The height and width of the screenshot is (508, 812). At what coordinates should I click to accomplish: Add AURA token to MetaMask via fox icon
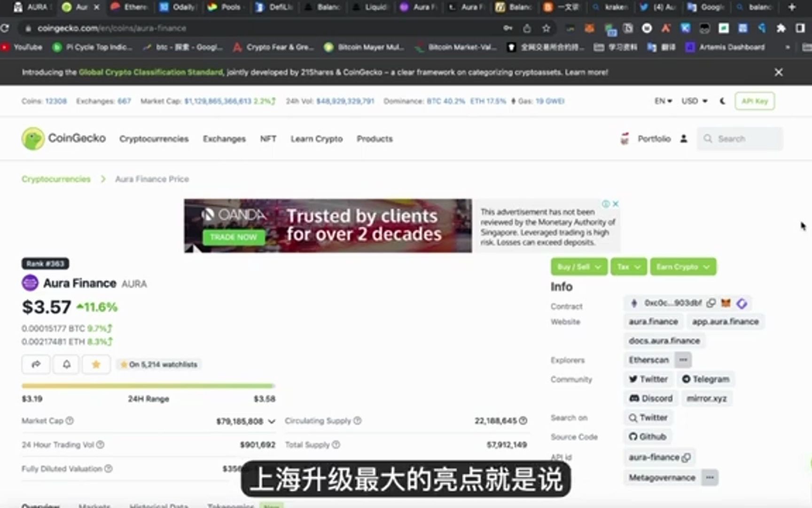(x=726, y=303)
